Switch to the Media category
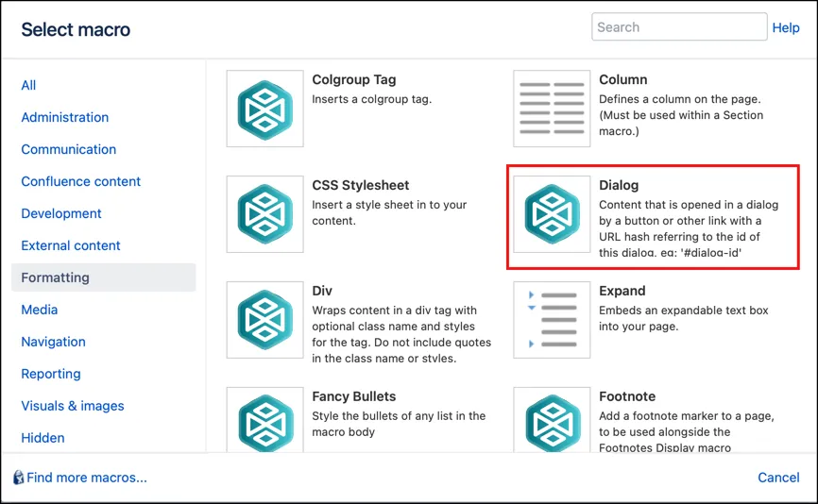The width and height of the screenshot is (818, 504). (x=39, y=310)
